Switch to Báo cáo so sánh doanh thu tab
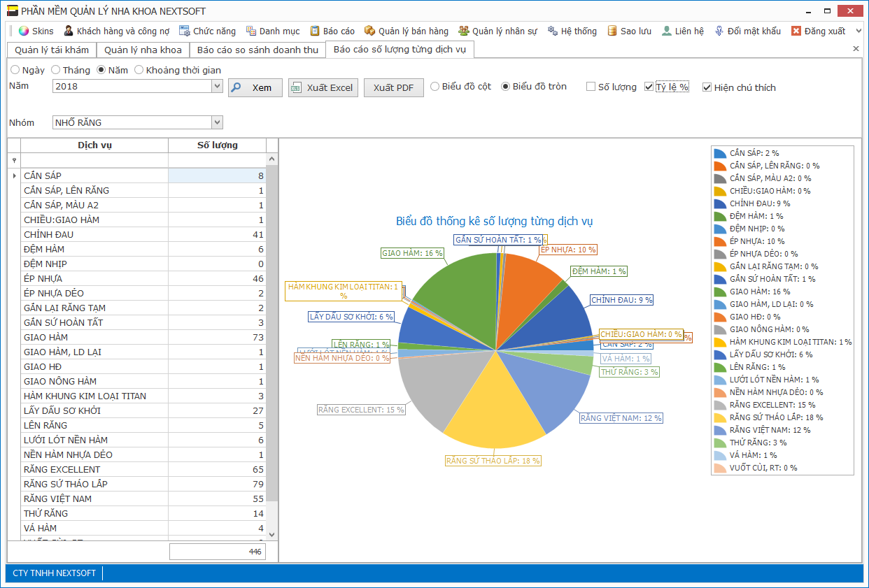The image size is (869, 588). coord(257,50)
